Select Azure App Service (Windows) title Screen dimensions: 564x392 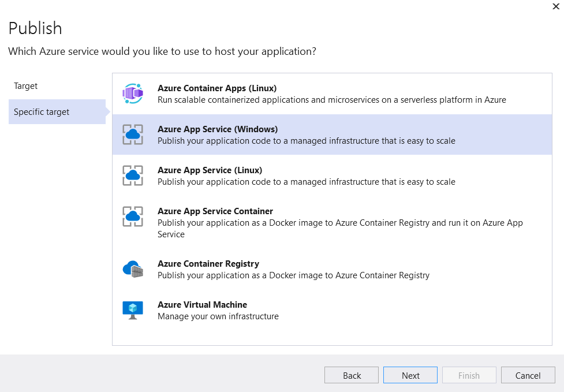tap(218, 129)
